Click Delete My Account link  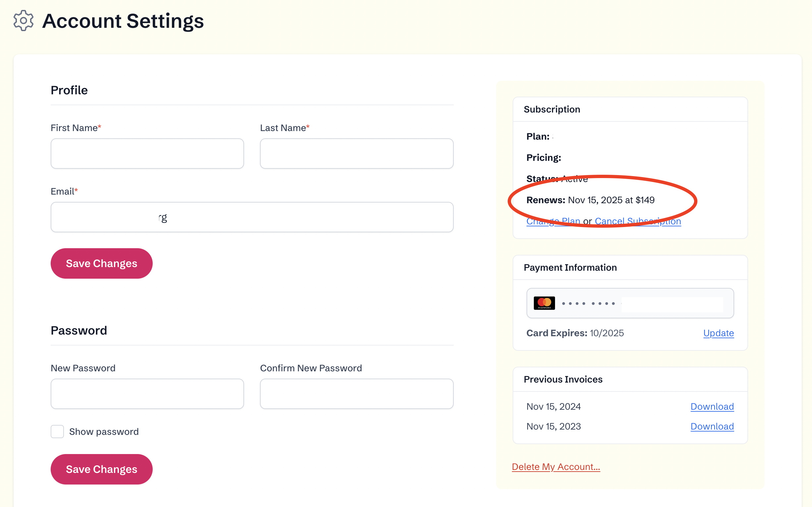pyautogui.click(x=556, y=467)
